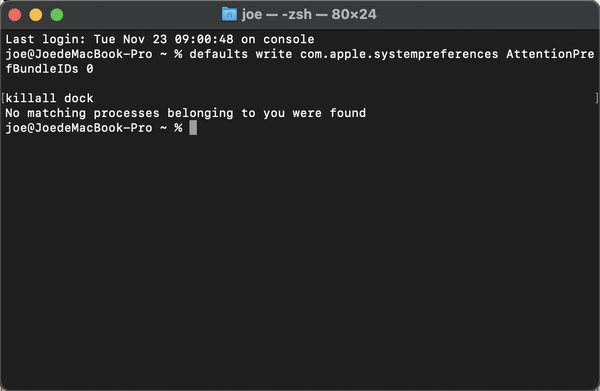
Task: Click the window title "joe — -zsh — 80×24"
Action: (x=309, y=15)
